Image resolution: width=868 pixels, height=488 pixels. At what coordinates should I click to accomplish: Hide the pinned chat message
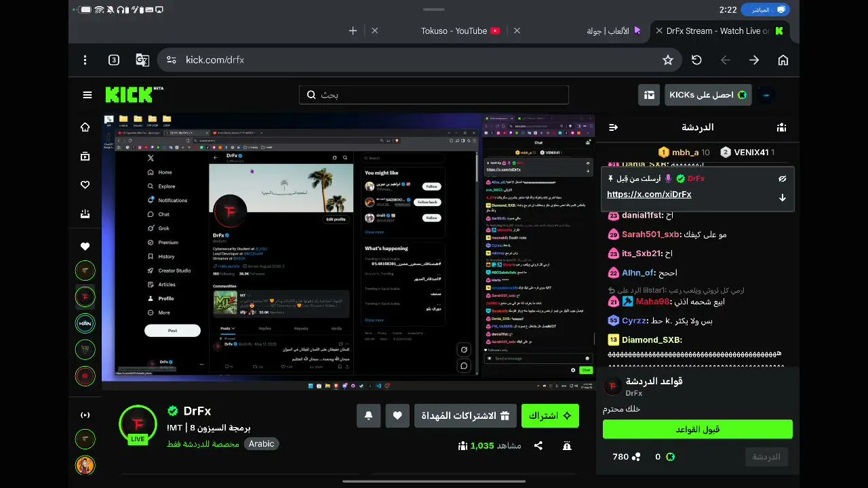[782, 179]
